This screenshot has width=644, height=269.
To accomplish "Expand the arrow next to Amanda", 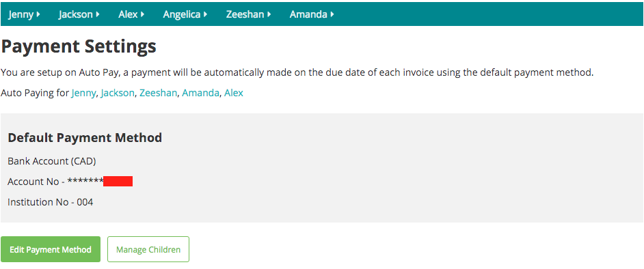I will pyautogui.click(x=332, y=14).
